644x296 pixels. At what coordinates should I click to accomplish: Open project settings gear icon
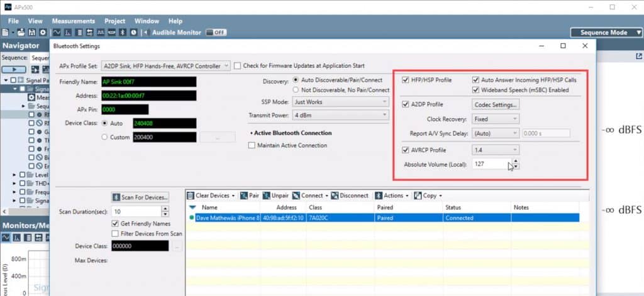click(43, 32)
